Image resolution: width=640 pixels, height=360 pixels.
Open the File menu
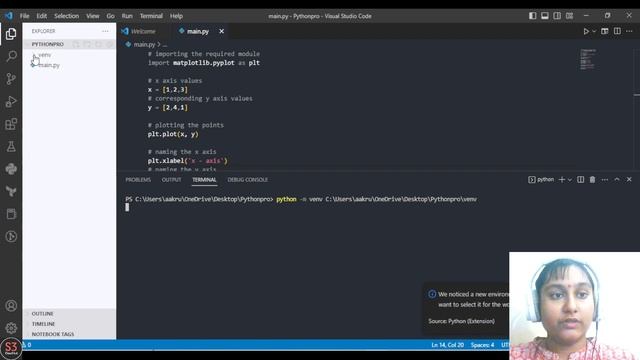click(24, 16)
